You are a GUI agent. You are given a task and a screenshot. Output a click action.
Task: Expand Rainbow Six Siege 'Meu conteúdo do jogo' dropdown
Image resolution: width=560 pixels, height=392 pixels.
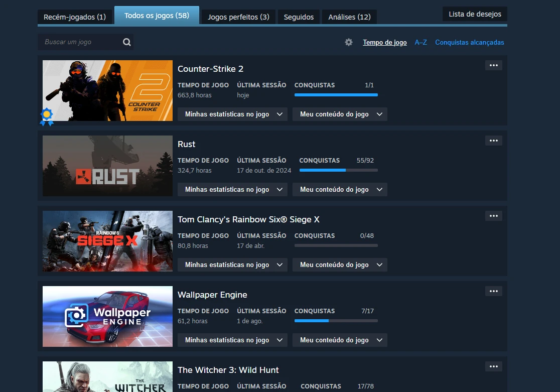(340, 265)
